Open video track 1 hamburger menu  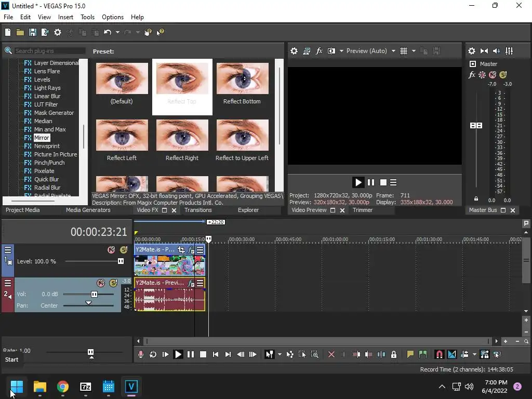(x=7, y=250)
